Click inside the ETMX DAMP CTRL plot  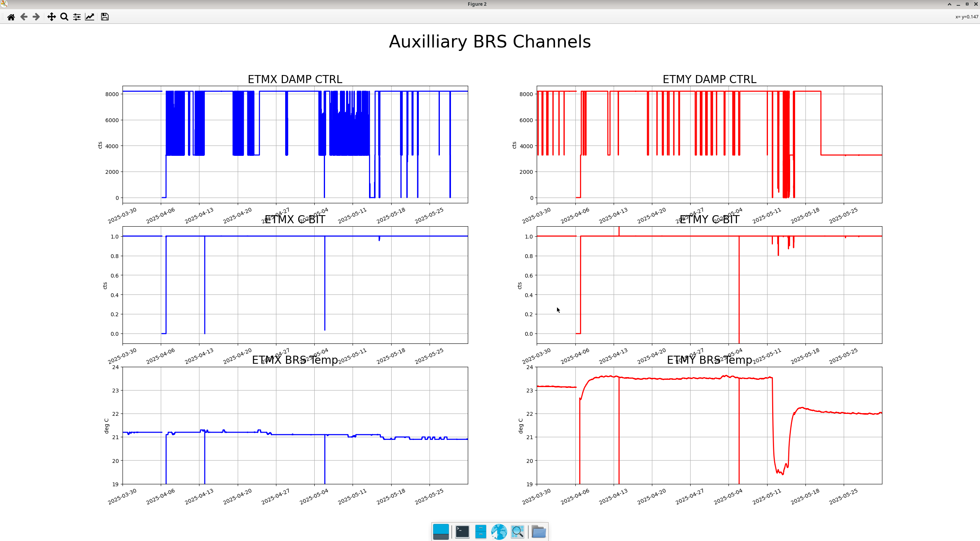coord(295,144)
